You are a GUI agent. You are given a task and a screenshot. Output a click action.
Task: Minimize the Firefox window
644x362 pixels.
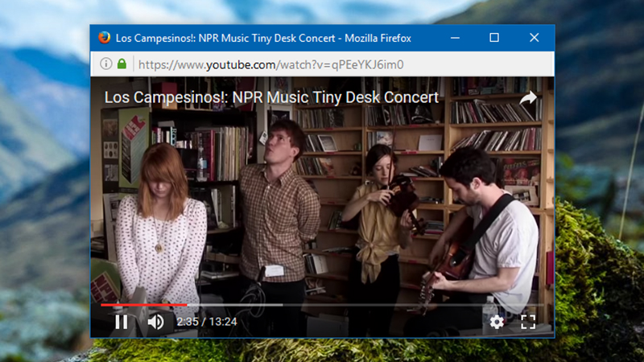point(455,38)
